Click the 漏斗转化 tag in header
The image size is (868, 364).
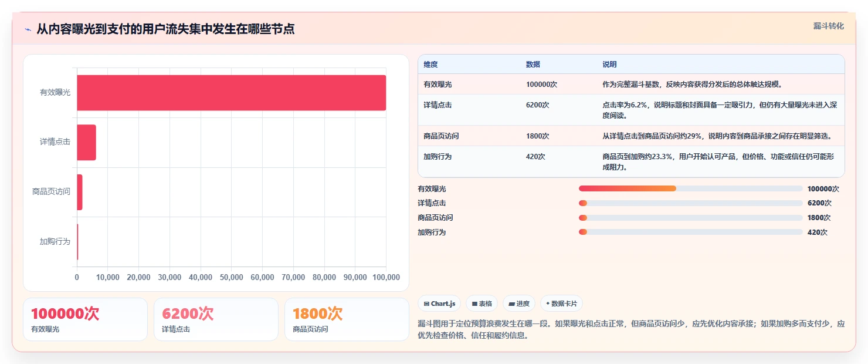coord(828,26)
